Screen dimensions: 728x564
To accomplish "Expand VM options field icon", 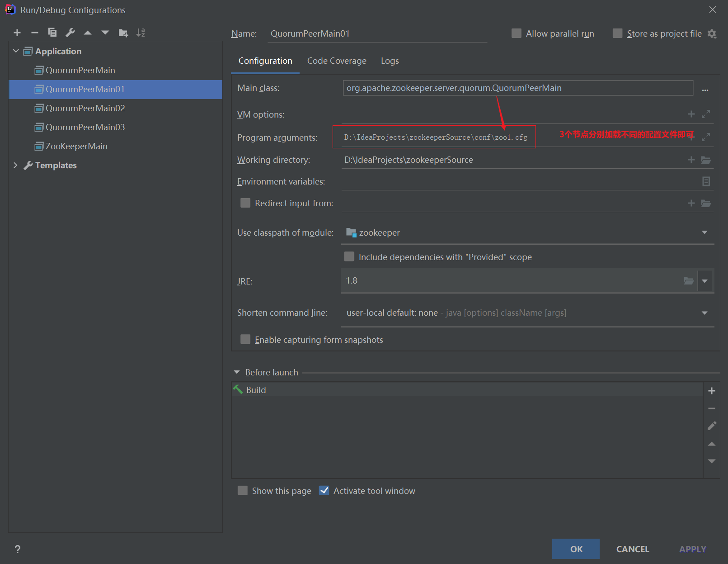I will pos(706,114).
